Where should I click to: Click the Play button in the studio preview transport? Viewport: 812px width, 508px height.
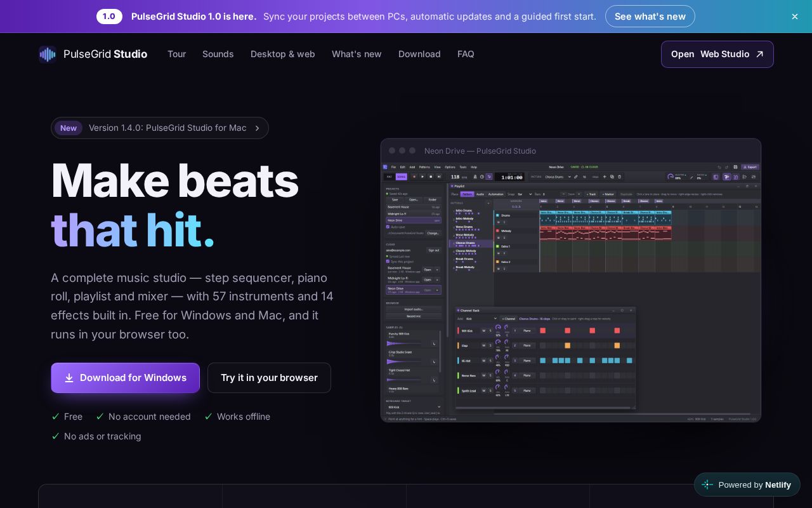click(x=422, y=177)
